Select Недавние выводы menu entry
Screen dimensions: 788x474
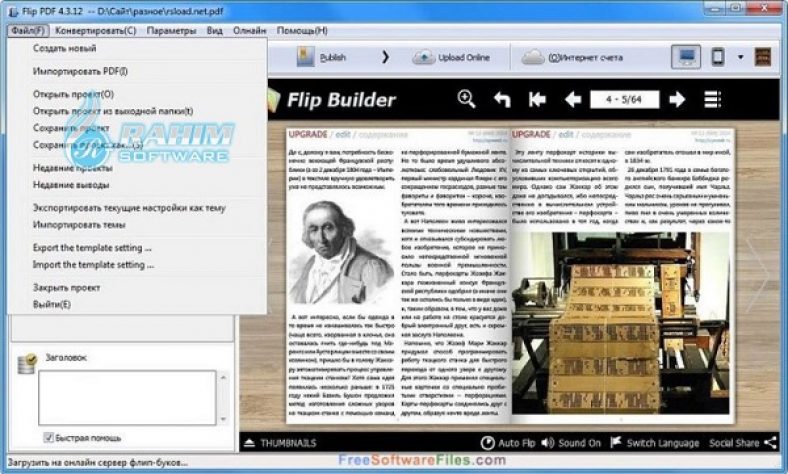pos(71,185)
